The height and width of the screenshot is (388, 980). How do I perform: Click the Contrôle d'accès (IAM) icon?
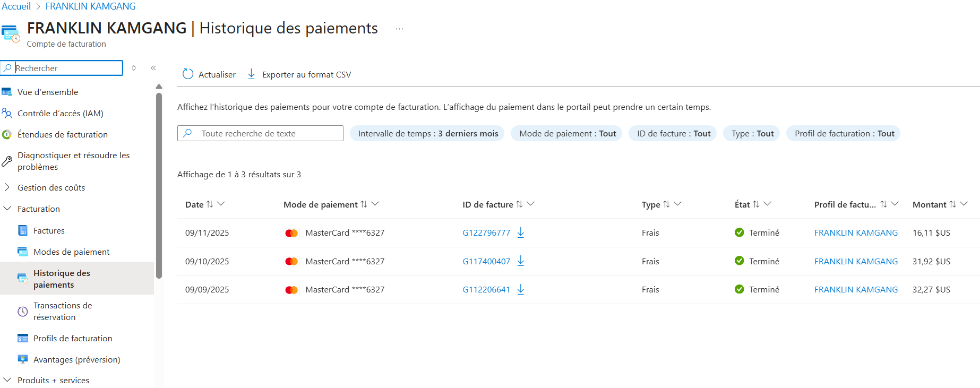coord(7,113)
